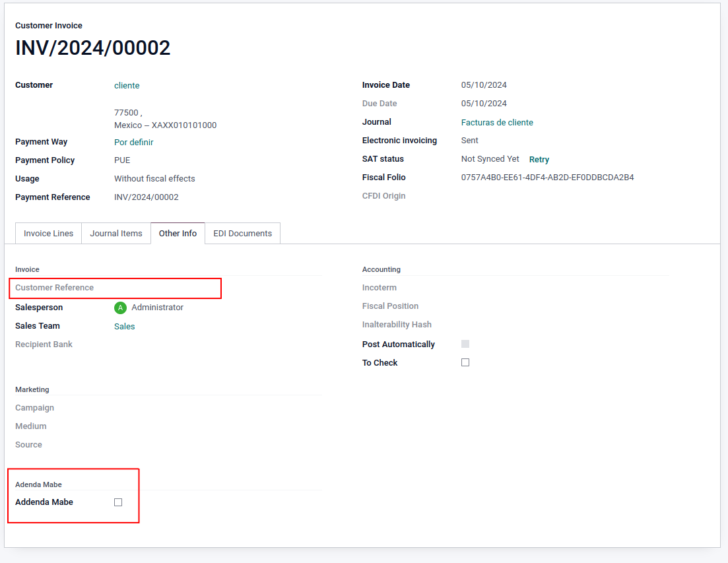Click the Administrator avatar icon
This screenshot has height=563, width=728.
(120, 308)
